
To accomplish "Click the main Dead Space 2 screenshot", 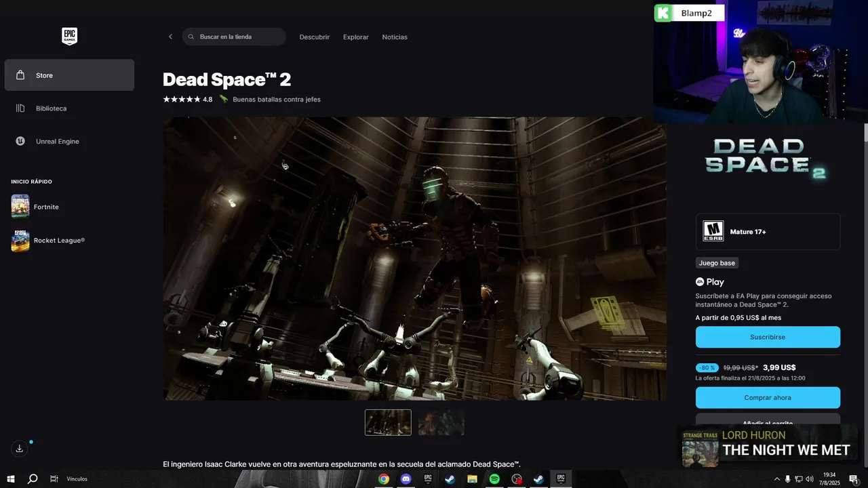I will (x=414, y=258).
